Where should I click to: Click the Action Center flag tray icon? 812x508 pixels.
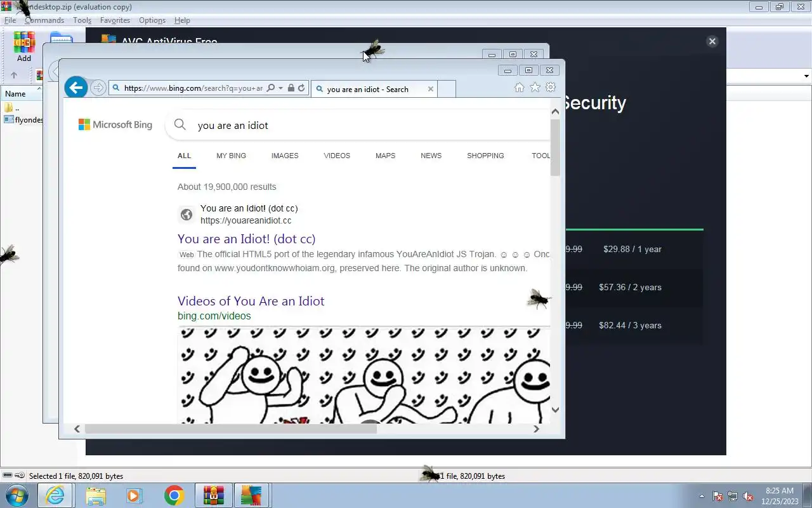tap(718, 497)
